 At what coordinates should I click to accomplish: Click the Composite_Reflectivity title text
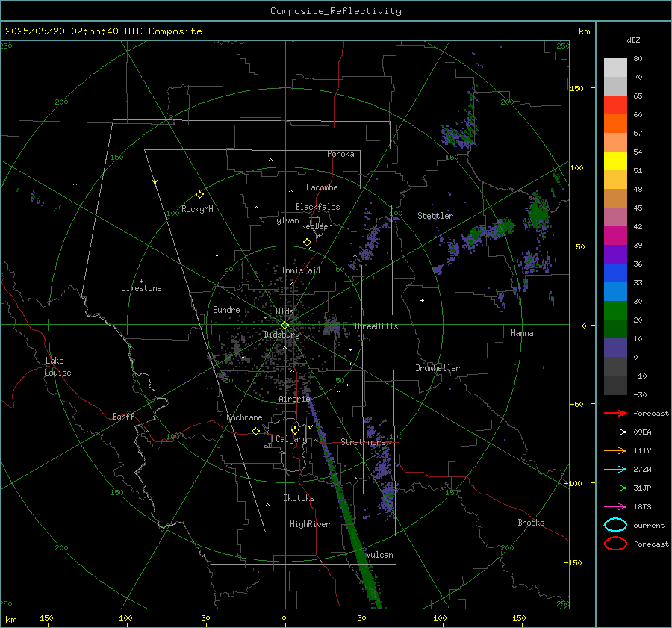(x=335, y=11)
